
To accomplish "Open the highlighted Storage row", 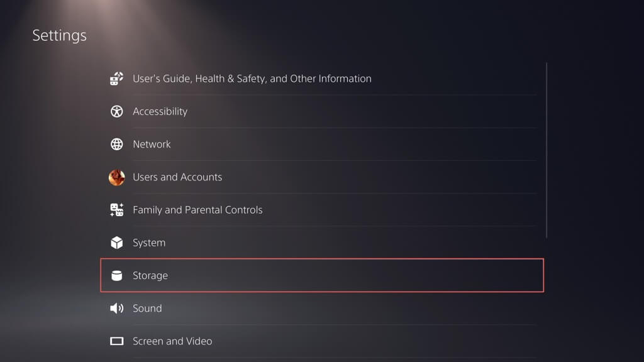I will coord(322,275).
